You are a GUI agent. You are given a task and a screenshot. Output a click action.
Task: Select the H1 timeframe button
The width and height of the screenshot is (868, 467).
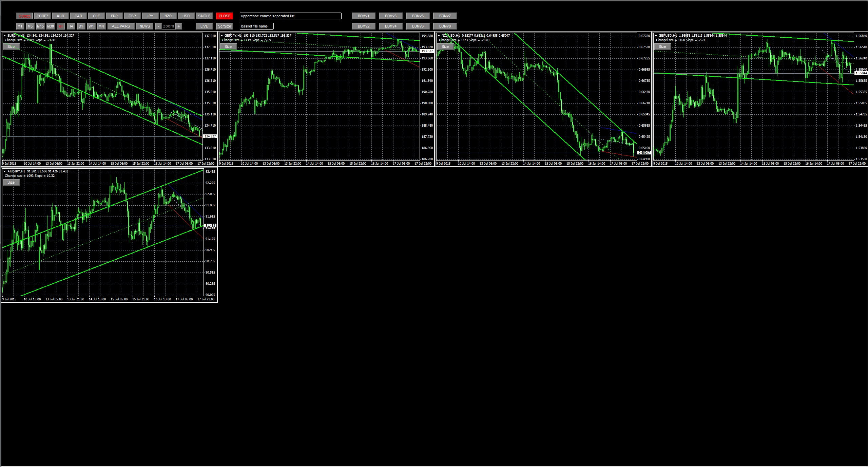coord(61,26)
